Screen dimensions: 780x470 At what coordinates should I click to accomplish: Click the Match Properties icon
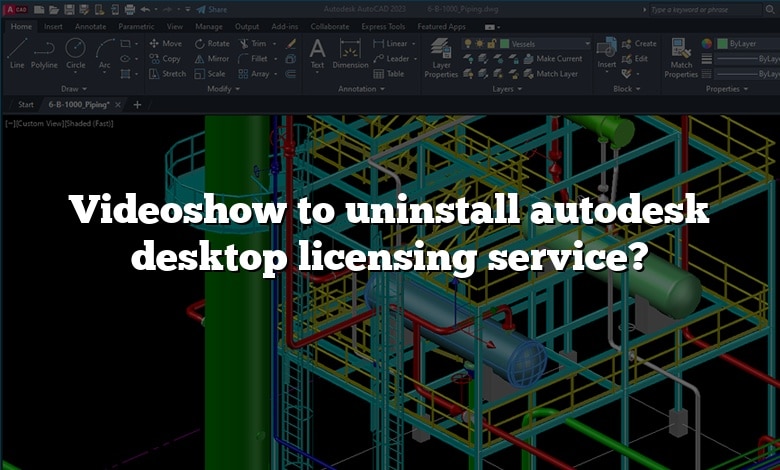point(681,58)
